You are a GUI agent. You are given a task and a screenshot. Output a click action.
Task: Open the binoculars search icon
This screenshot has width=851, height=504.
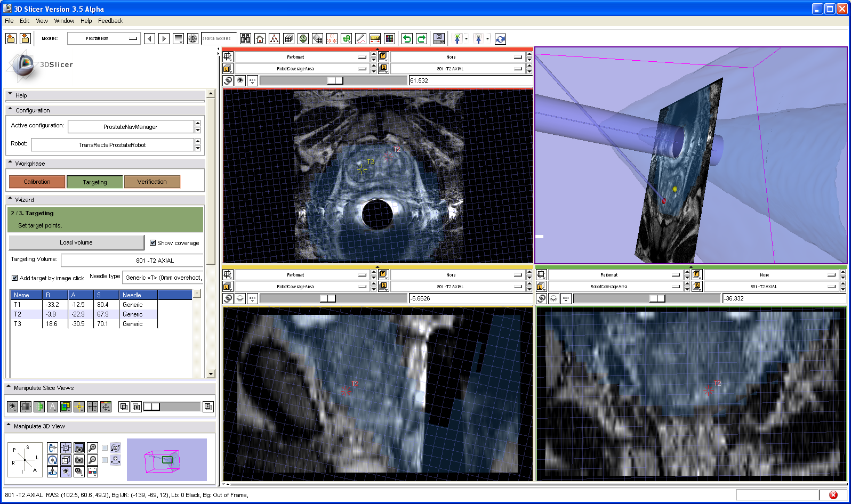(x=245, y=39)
